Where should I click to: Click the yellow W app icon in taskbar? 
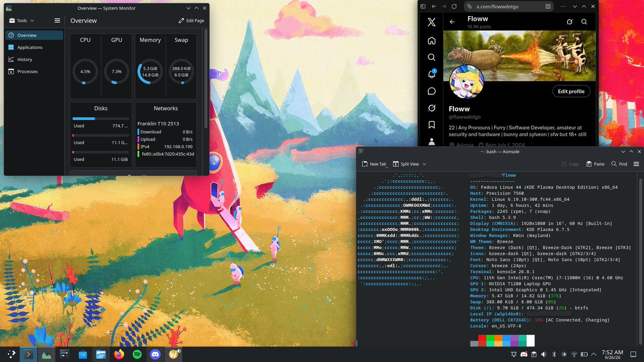pyautogui.click(x=174, y=354)
